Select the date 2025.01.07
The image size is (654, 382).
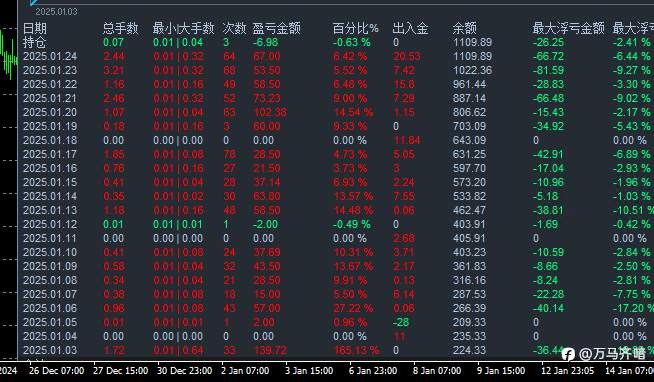50,294
